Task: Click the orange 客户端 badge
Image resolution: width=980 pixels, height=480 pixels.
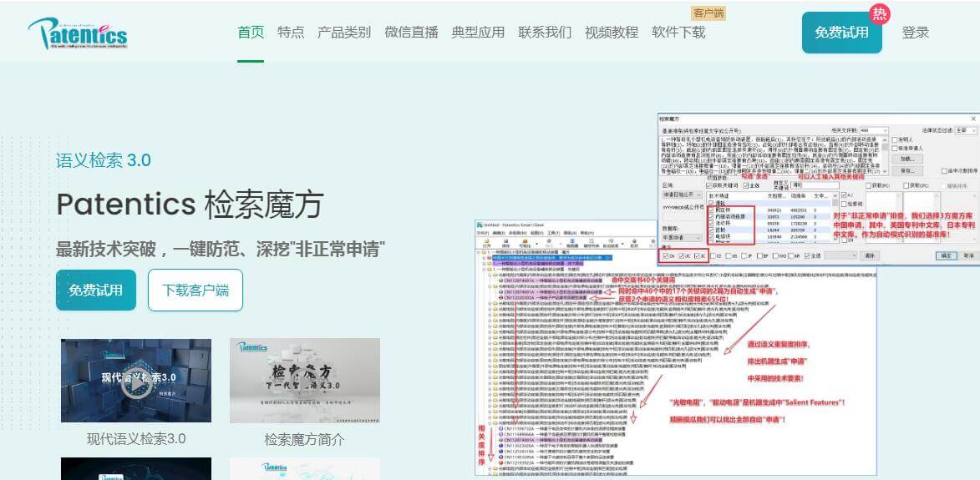Action: click(x=708, y=13)
